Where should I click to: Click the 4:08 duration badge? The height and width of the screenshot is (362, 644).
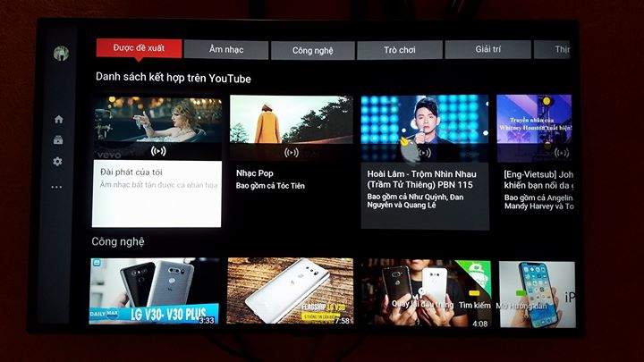point(479,324)
